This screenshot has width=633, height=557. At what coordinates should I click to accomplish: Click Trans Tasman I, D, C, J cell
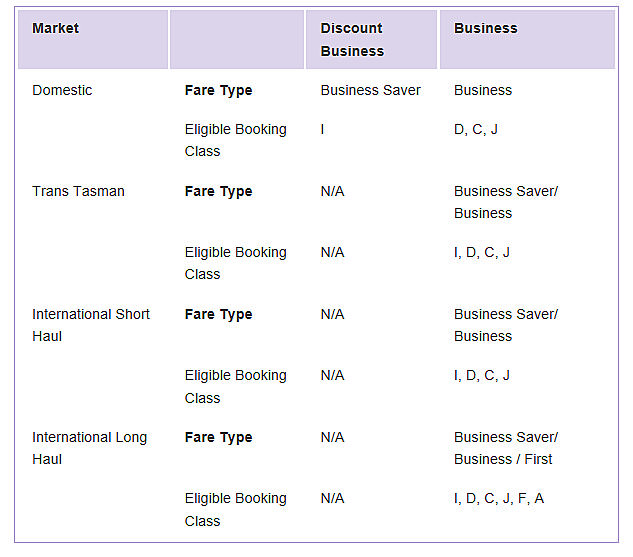482,253
